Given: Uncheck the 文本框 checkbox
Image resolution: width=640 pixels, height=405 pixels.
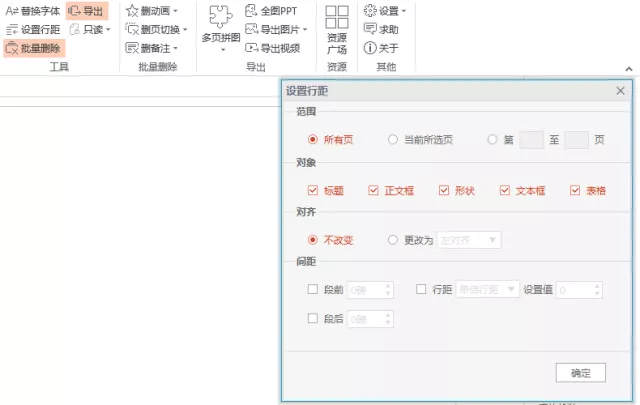Looking at the screenshot, I should [x=504, y=190].
